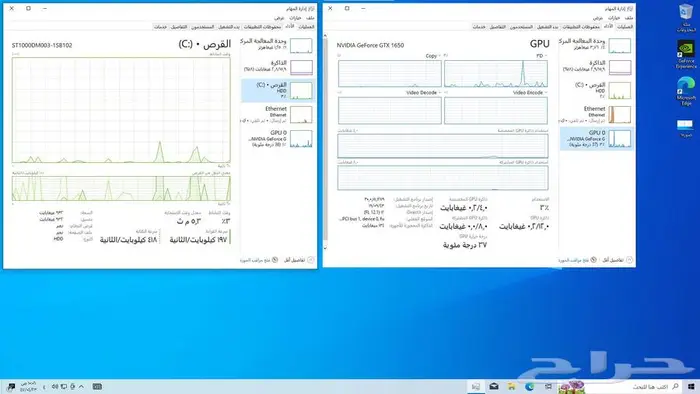Open the image file desktop icon
The height and width of the screenshot is (394, 700).
tap(685, 128)
